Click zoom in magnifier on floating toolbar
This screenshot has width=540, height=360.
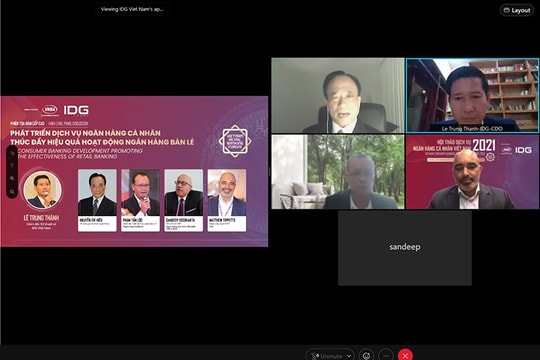pyautogui.click(x=12, y=178)
